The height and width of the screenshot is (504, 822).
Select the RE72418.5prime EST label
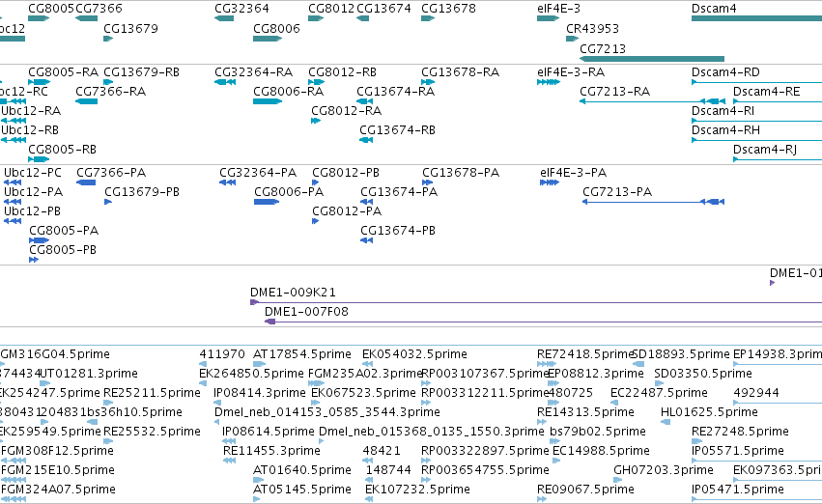pos(585,354)
